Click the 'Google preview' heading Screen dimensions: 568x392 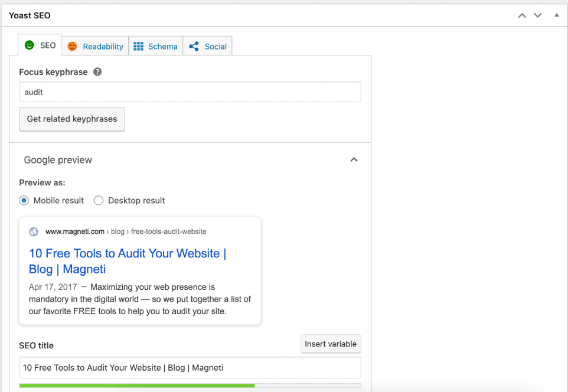pyautogui.click(x=58, y=160)
